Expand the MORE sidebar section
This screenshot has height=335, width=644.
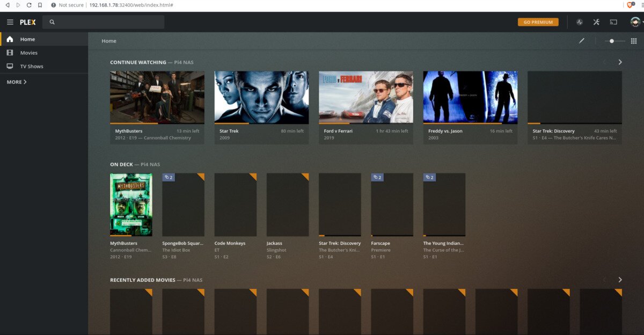point(17,82)
